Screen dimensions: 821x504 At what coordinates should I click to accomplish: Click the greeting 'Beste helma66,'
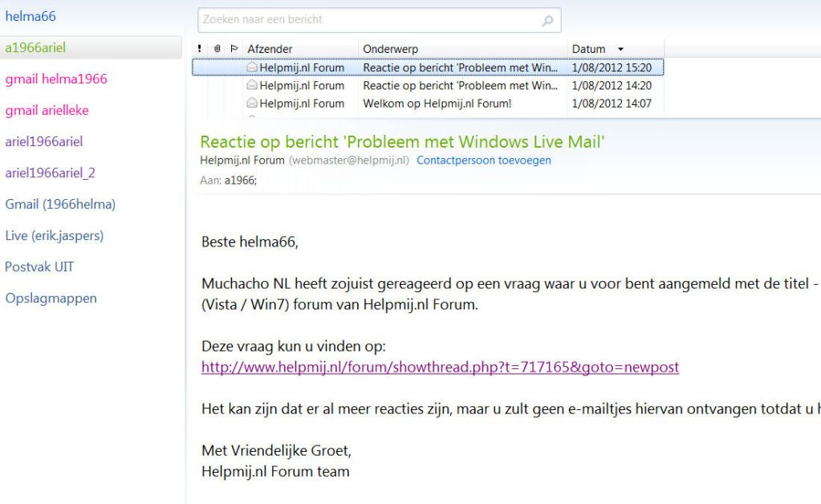point(250,242)
